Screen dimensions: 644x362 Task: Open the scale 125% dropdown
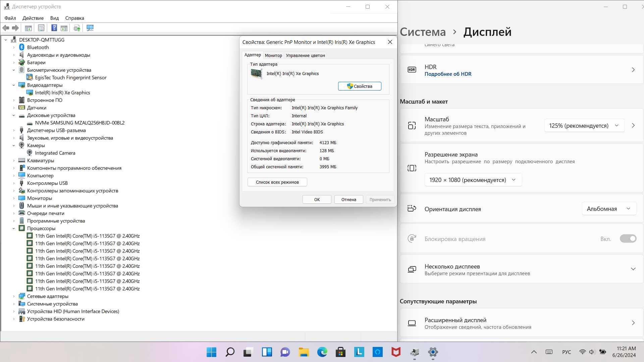pyautogui.click(x=584, y=125)
